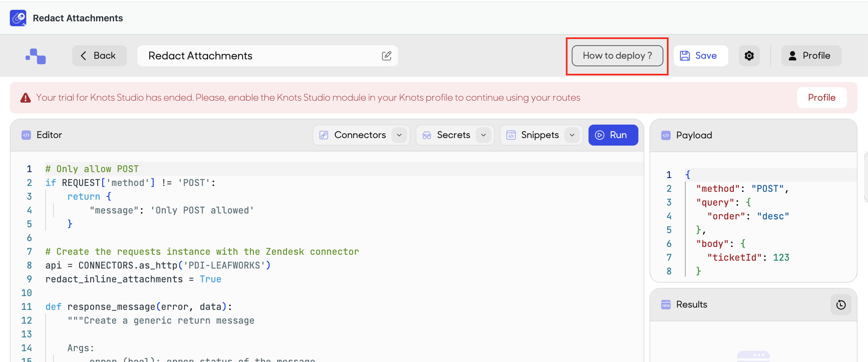
Task: Click the warning triangle icon in trial banner
Action: [x=26, y=98]
